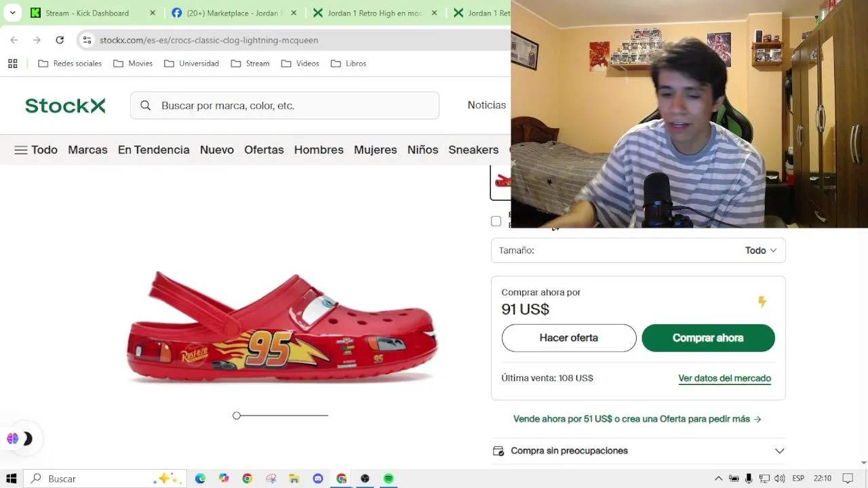
Task: Open the Discord icon in the taskbar
Action: 318,479
